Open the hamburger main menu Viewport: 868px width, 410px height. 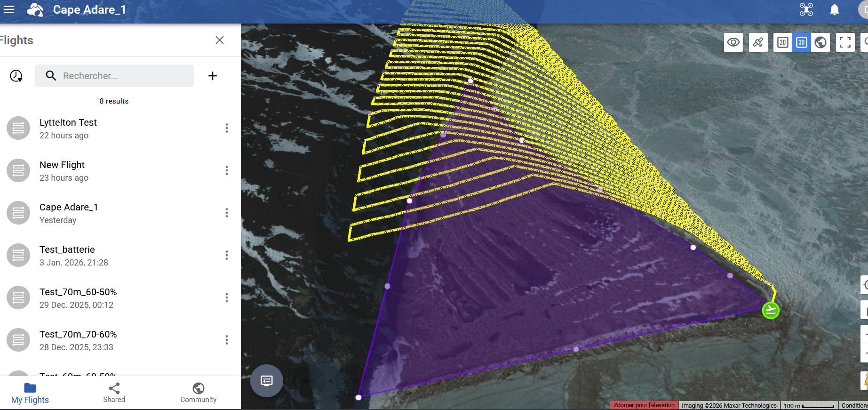pos(9,9)
